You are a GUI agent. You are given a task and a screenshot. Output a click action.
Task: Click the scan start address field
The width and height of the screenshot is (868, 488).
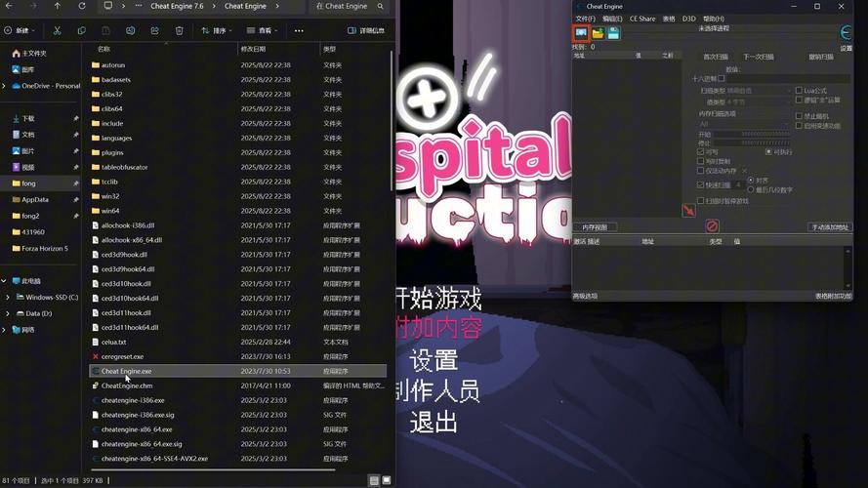point(753,135)
